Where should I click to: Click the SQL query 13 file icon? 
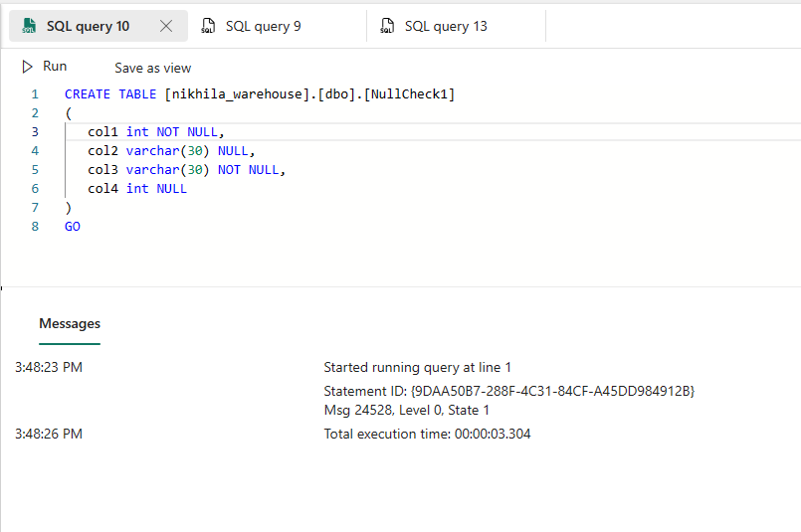(x=387, y=26)
